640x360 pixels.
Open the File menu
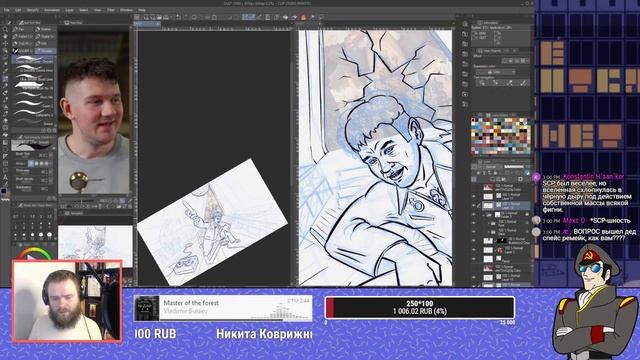(x=7, y=10)
